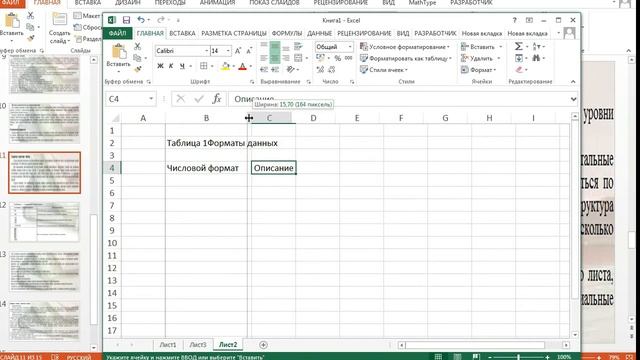Open Sort and Filter tool
This screenshot has width=640, height=360.
coord(537,47)
